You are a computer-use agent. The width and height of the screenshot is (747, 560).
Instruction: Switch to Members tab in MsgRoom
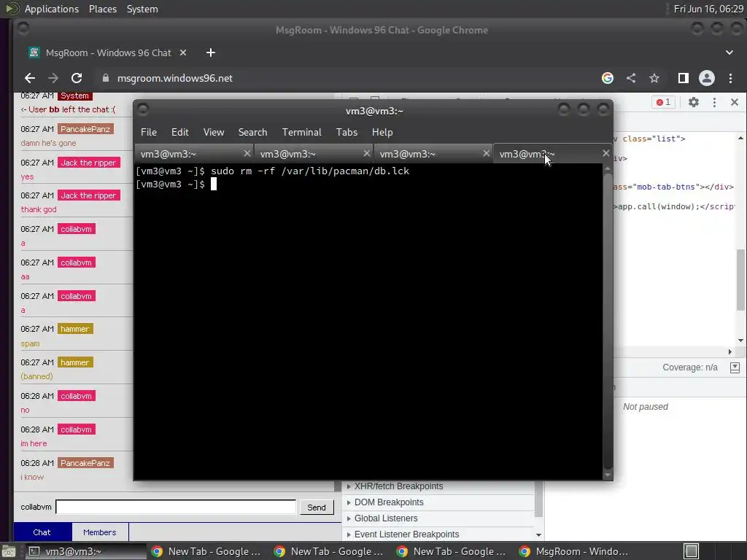99,532
